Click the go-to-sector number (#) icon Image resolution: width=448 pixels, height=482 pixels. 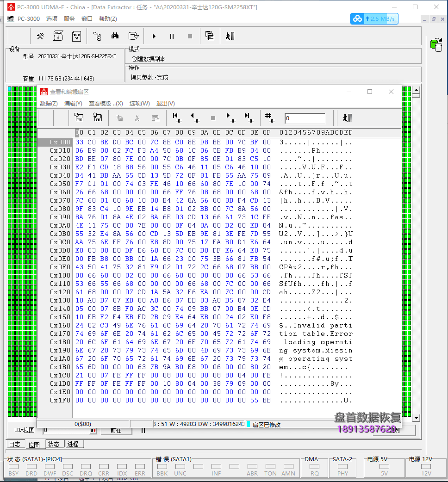pyautogui.click(x=270, y=118)
